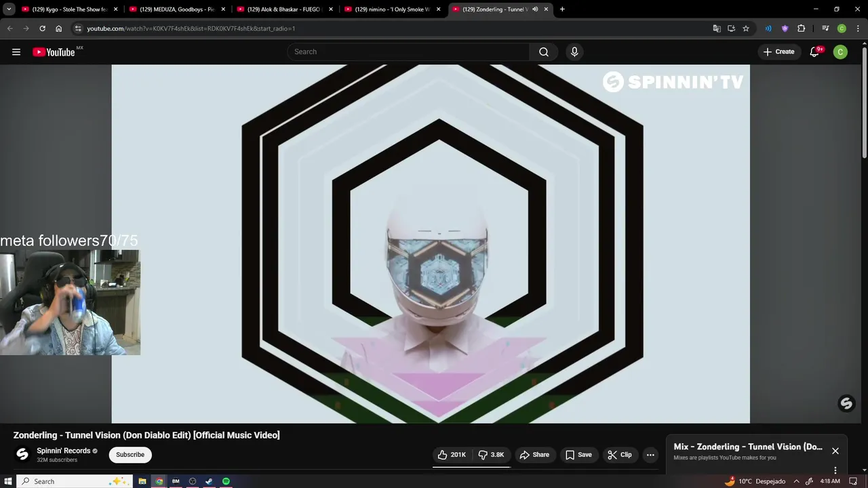Open a new browser tab

(x=562, y=9)
